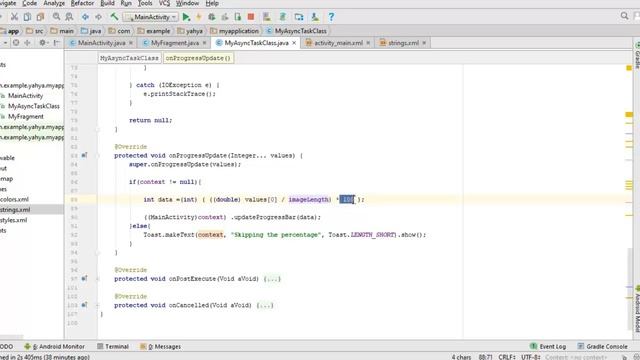Open the Android Monitor tool window

[x=54, y=347]
